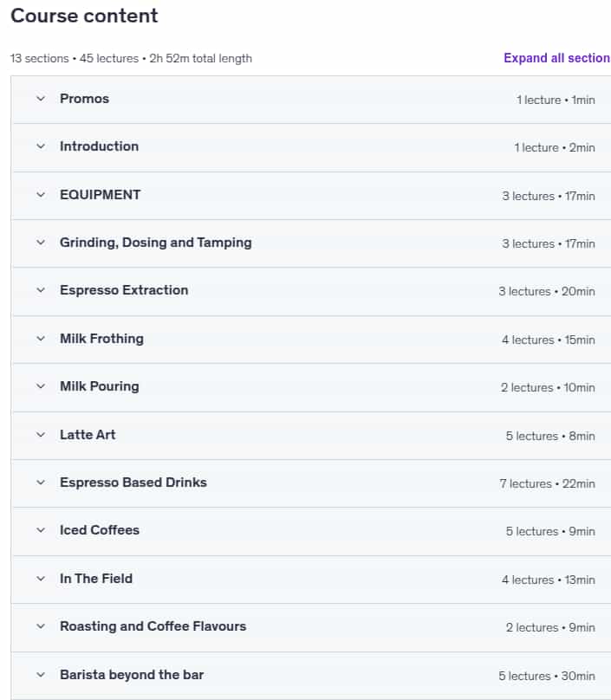This screenshot has width=611, height=700.
Task: Click the '3 lectures • 20min' text
Action: point(547,292)
